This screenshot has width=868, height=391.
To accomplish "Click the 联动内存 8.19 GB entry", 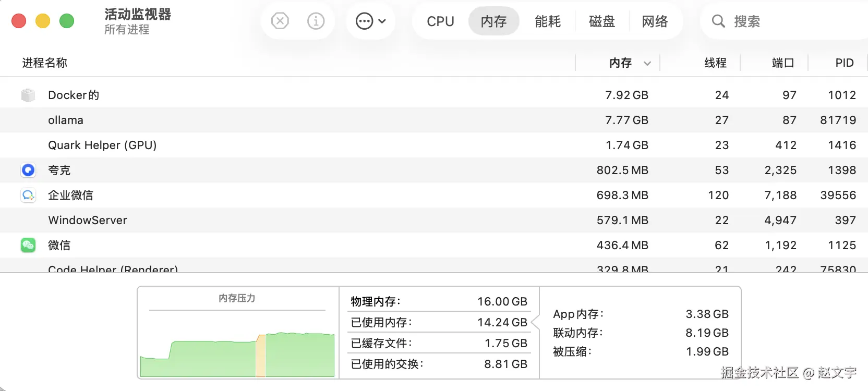I will coord(641,333).
